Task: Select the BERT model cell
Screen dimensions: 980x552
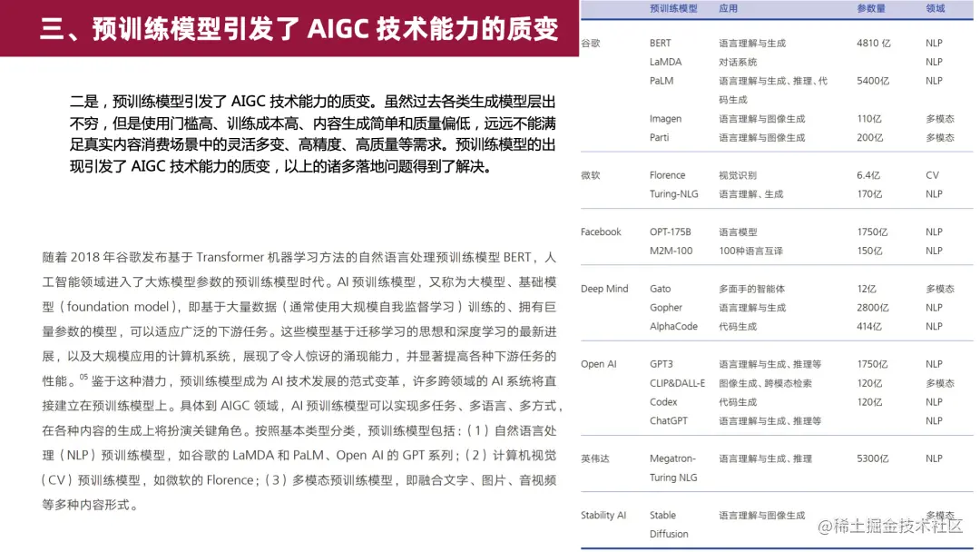Action: click(x=660, y=44)
